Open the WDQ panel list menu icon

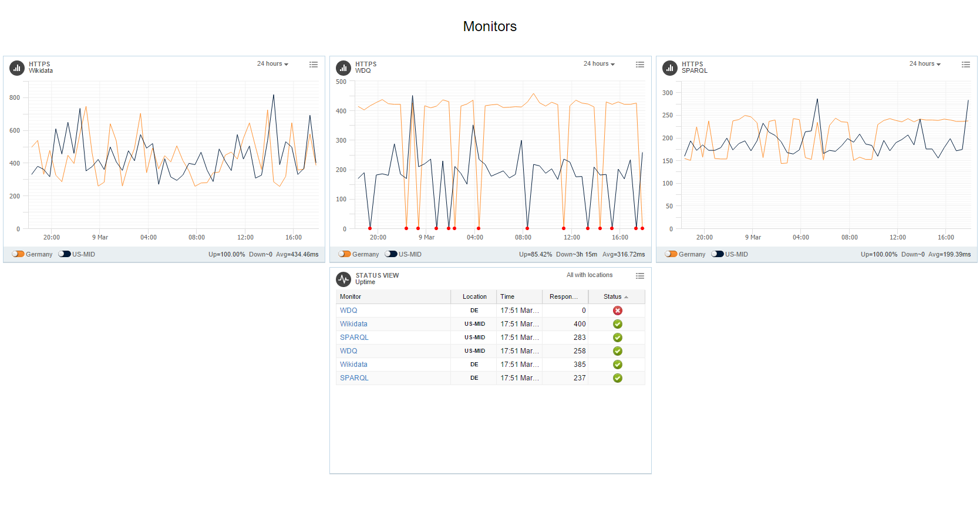pyautogui.click(x=640, y=65)
